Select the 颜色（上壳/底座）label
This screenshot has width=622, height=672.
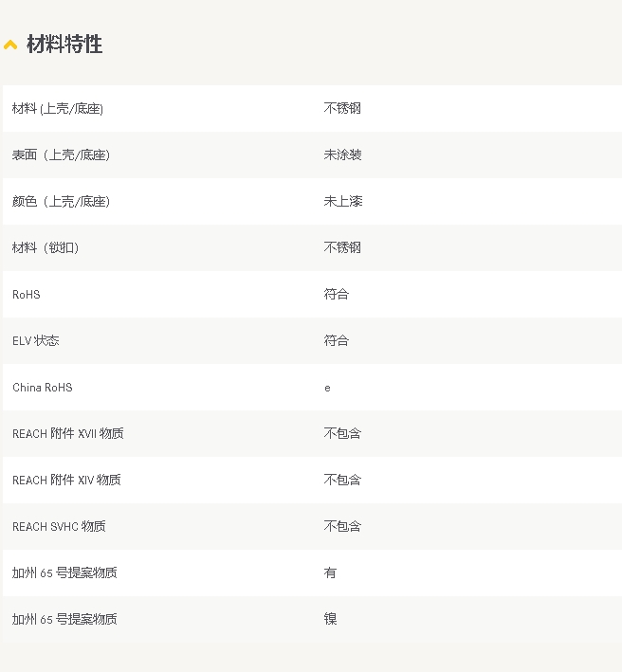pyautogui.click(x=61, y=202)
